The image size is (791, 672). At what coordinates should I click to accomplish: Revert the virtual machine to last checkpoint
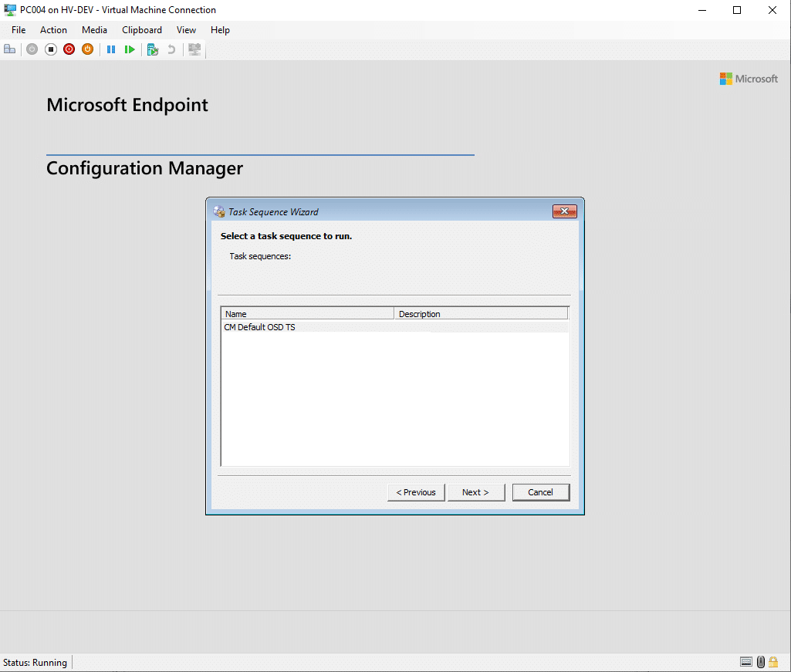click(x=171, y=49)
